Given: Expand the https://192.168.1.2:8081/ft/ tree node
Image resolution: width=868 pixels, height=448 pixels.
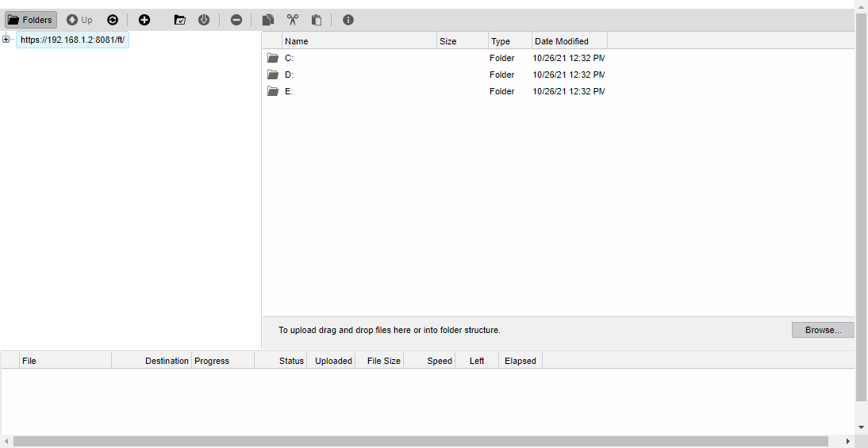Looking at the screenshot, I should [x=6, y=39].
